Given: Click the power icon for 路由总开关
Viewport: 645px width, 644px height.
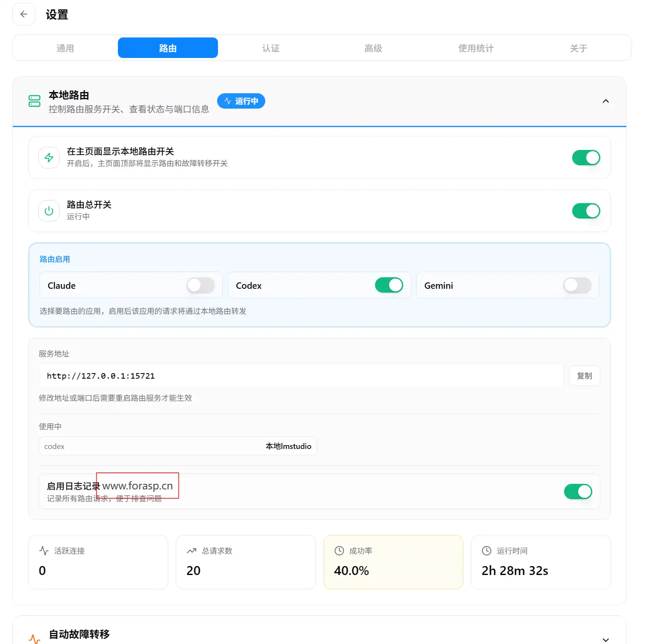Looking at the screenshot, I should point(49,211).
